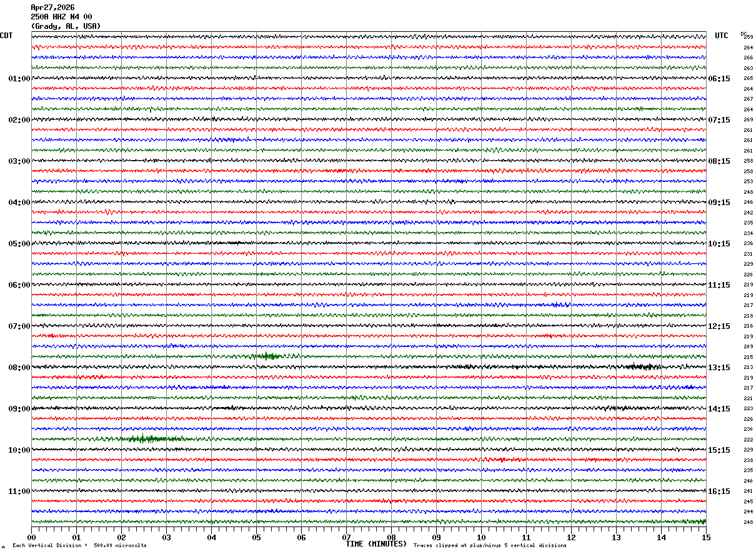Click the 06:00 CDT row label
This screenshot has width=756, height=554.
(19, 285)
